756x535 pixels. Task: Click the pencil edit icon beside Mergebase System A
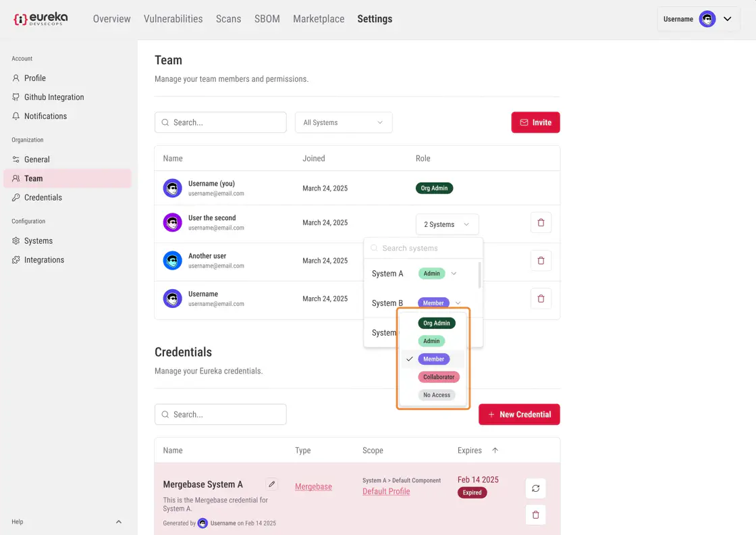271,484
